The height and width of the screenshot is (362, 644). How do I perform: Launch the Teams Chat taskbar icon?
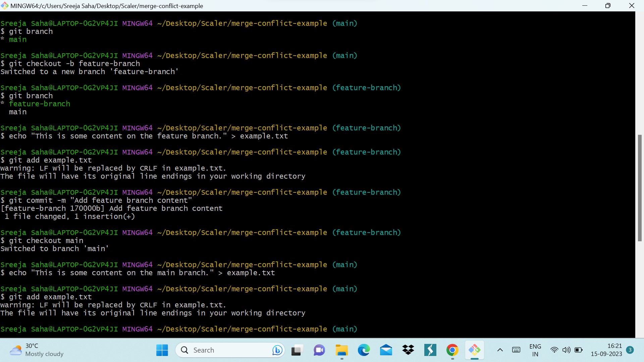pyautogui.click(x=319, y=350)
